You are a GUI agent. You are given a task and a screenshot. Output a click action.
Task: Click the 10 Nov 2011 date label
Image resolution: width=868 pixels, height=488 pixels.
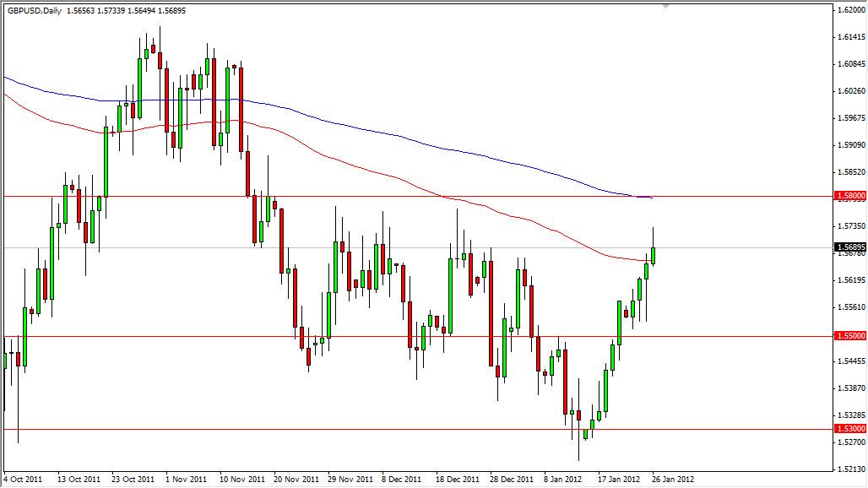coord(242,480)
